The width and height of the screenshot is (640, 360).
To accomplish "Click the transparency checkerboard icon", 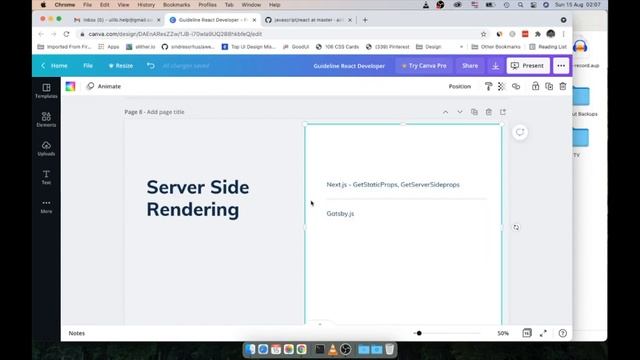I will (x=501, y=86).
